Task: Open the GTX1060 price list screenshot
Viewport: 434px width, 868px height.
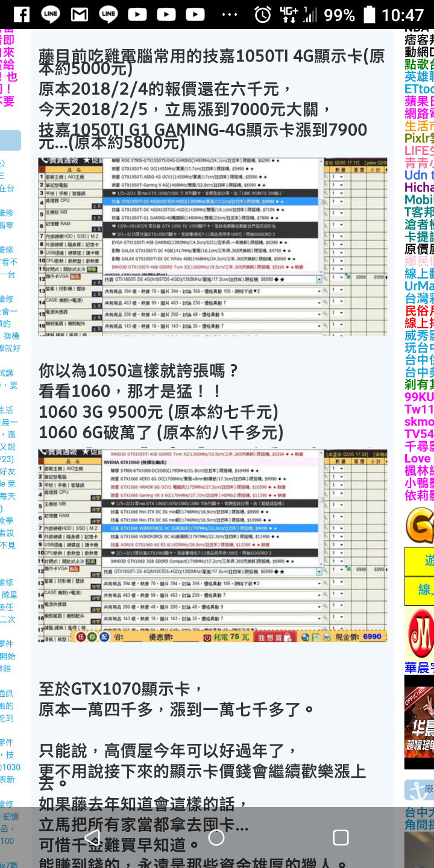Action: [213, 546]
